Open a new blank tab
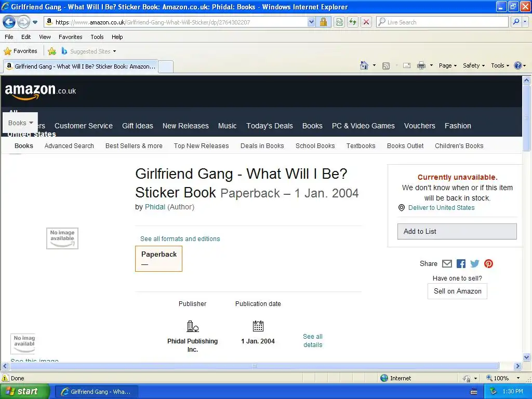The height and width of the screenshot is (399, 532). (166, 66)
